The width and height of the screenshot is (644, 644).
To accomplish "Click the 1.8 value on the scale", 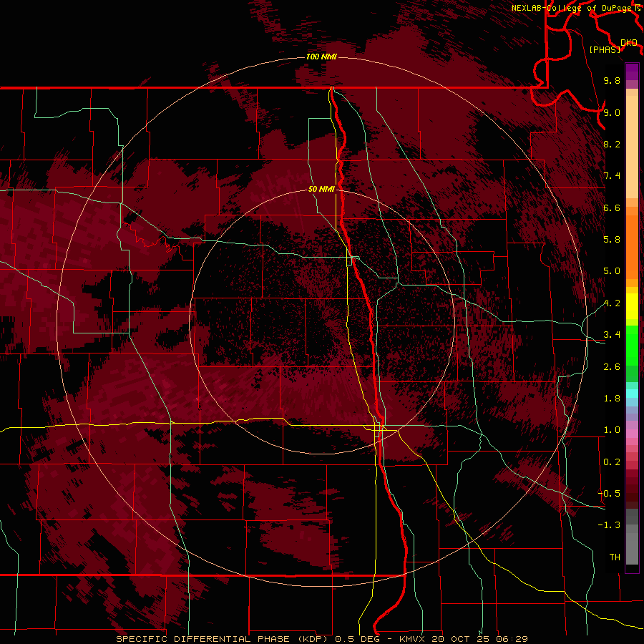I will click(612, 399).
